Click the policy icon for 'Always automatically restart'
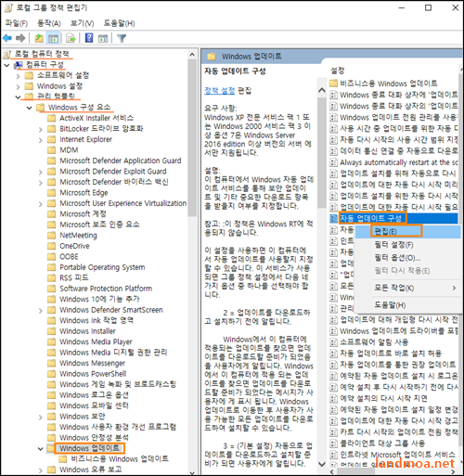Image resolution: width=464 pixels, height=476 pixels. coord(333,162)
